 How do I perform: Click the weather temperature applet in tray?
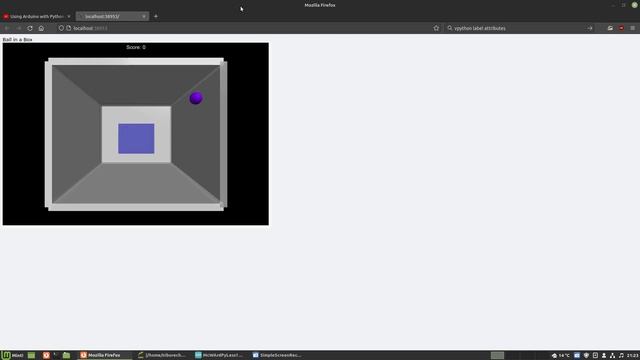pos(561,355)
